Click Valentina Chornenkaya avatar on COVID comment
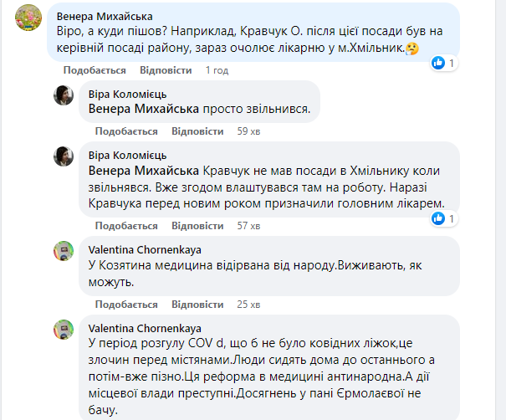This screenshot has height=420, width=506. (64, 329)
